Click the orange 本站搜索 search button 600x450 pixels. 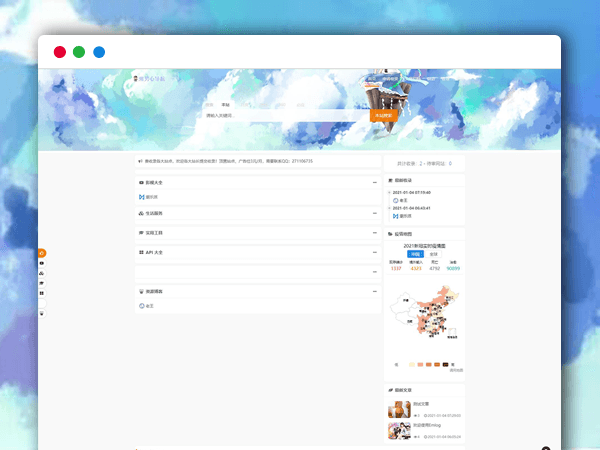click(384, 116)
